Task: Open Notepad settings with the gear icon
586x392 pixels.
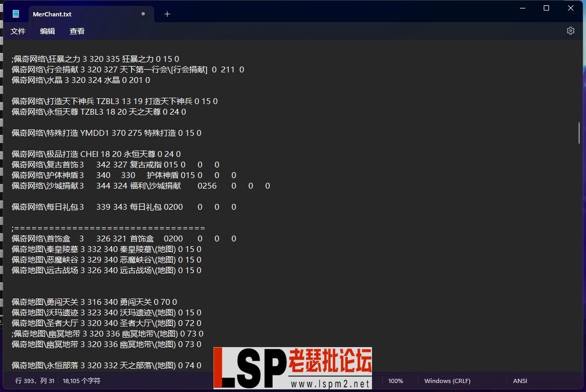Action: pos(570,31)
